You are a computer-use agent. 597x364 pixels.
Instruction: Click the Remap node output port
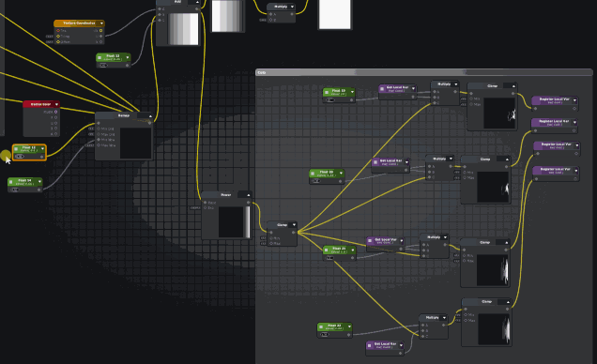tap(149, 123)
